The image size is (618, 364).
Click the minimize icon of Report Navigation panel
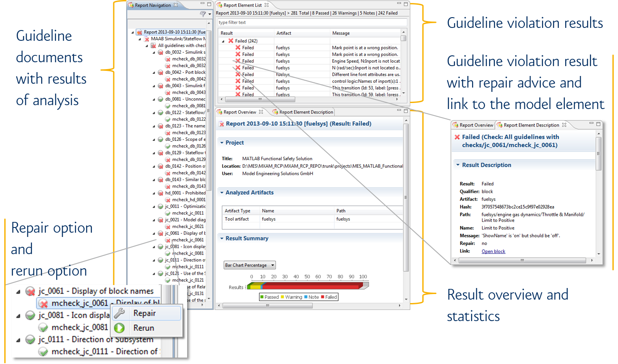[x=203, y=4]
